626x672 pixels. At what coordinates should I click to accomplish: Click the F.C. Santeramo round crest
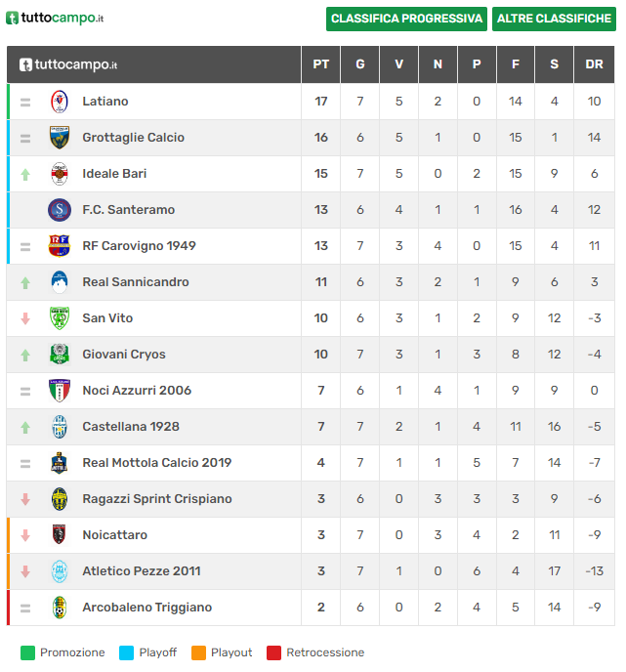click(60, 210)
